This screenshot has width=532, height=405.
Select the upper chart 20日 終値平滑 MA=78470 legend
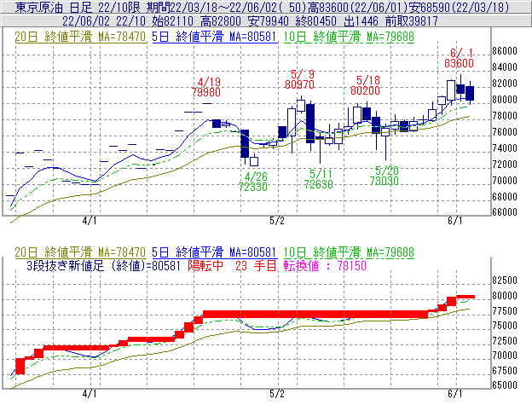[80, 37]
